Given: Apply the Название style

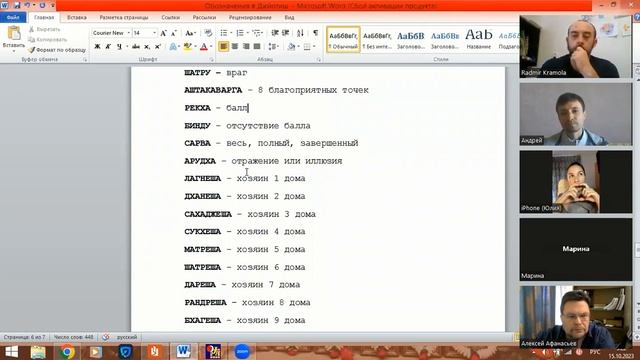Looking at the screenshot, I should [x=478, y=40].
